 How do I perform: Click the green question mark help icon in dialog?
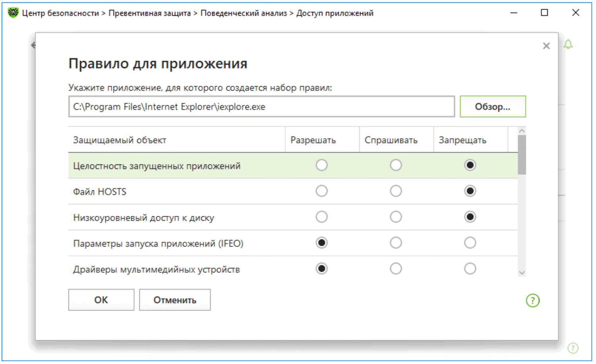pos(532,300)
